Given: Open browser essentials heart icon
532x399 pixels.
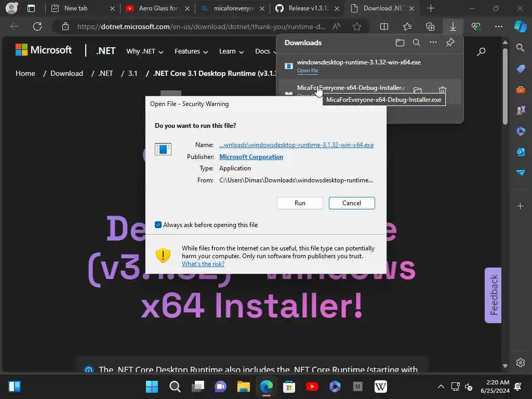Looking at the screenshot, I should coord(476,26).
